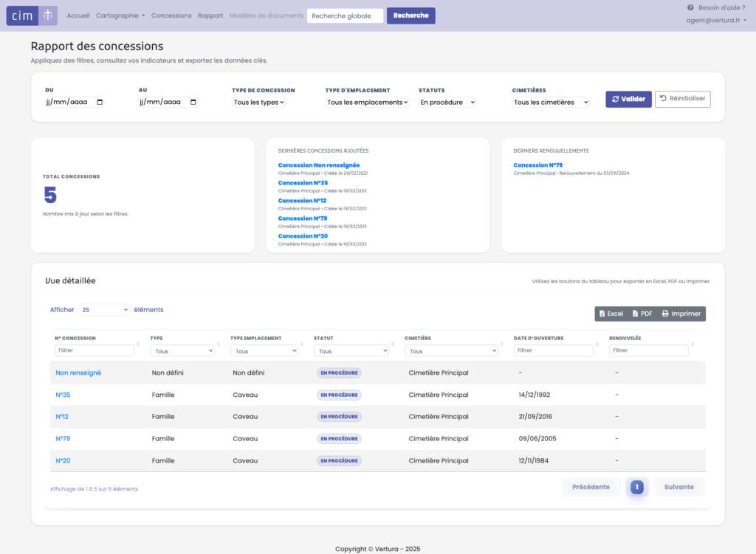
Task: Export the table to Excel
Action: tap(611, 314)
